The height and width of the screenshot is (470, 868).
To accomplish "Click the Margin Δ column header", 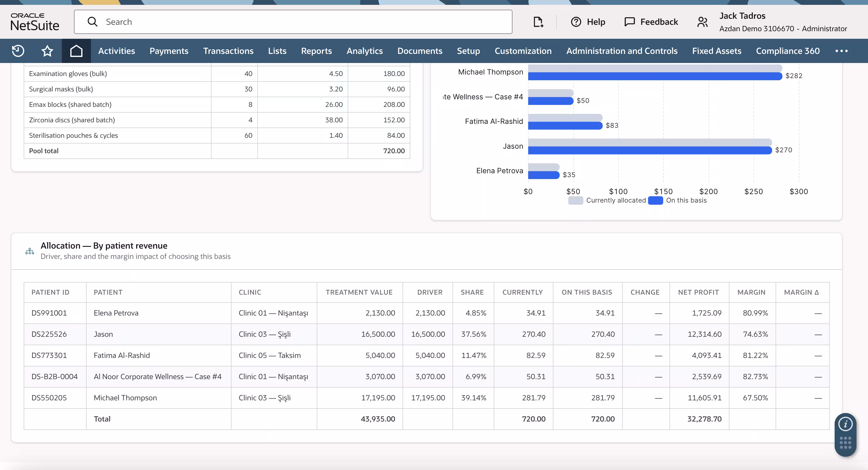I will point(801,292).
